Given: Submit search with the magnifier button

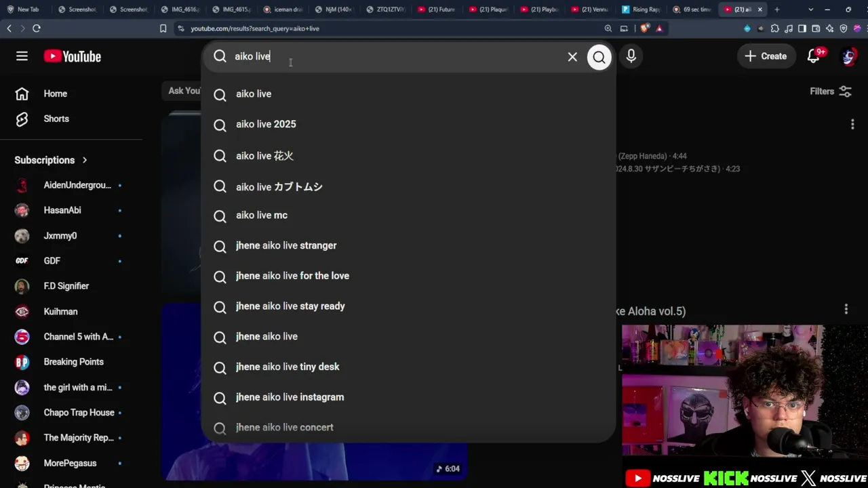Looking at the screenshot, I should (x=599, y=57).
